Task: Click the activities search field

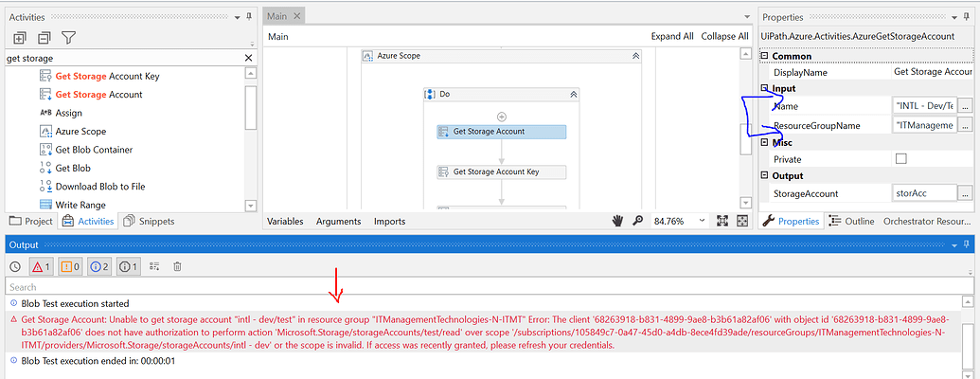Action: [124, 58]
